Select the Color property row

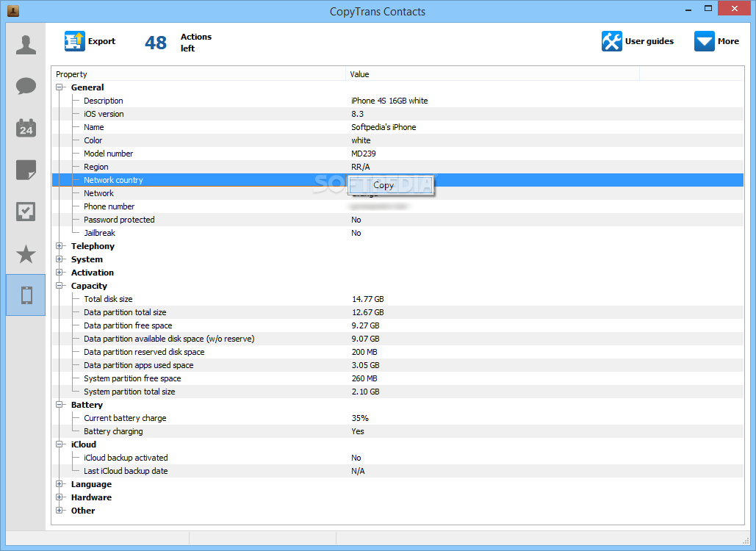(x=397, y=140)
